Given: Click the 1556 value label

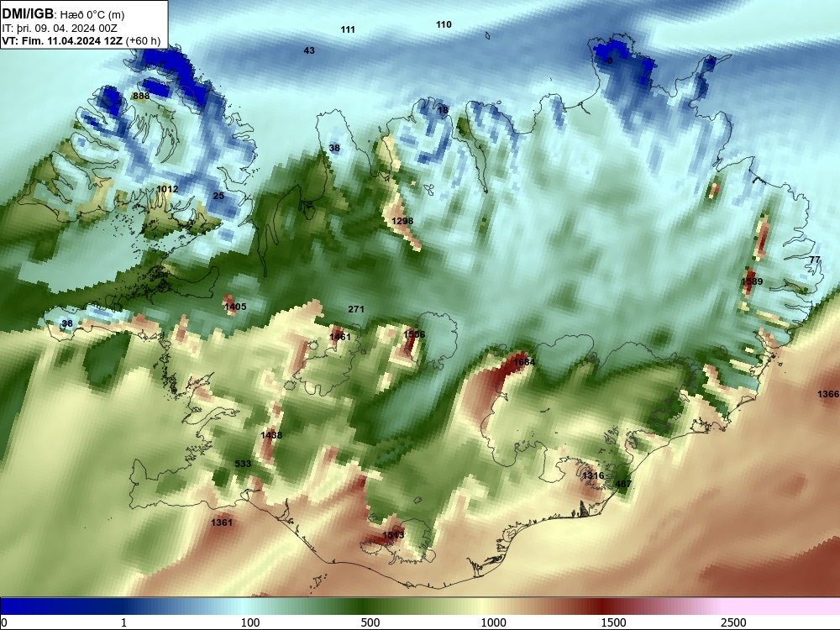Looking at the screenshot, I should point(414,335).
